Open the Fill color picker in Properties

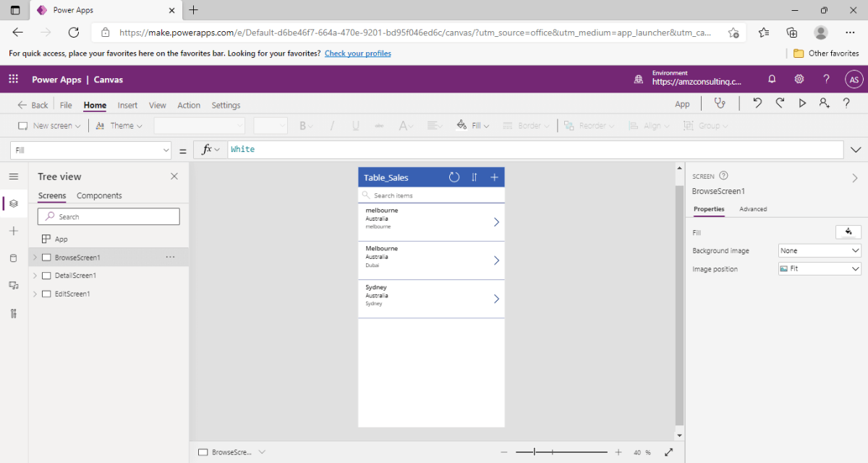tap(848, 231)
